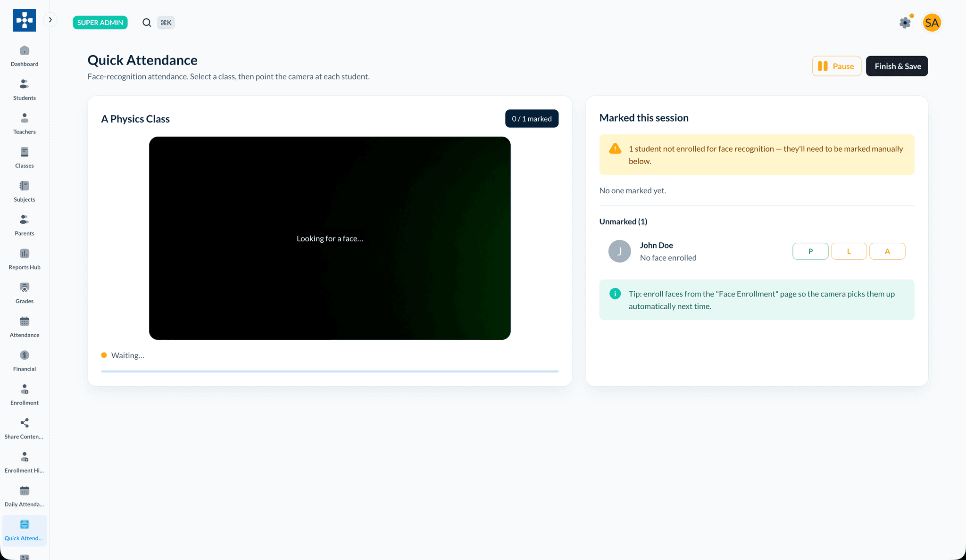Click the camera preview area
Image resolution: width=966 pixels, height=560 pixels.
pos(330,238)
